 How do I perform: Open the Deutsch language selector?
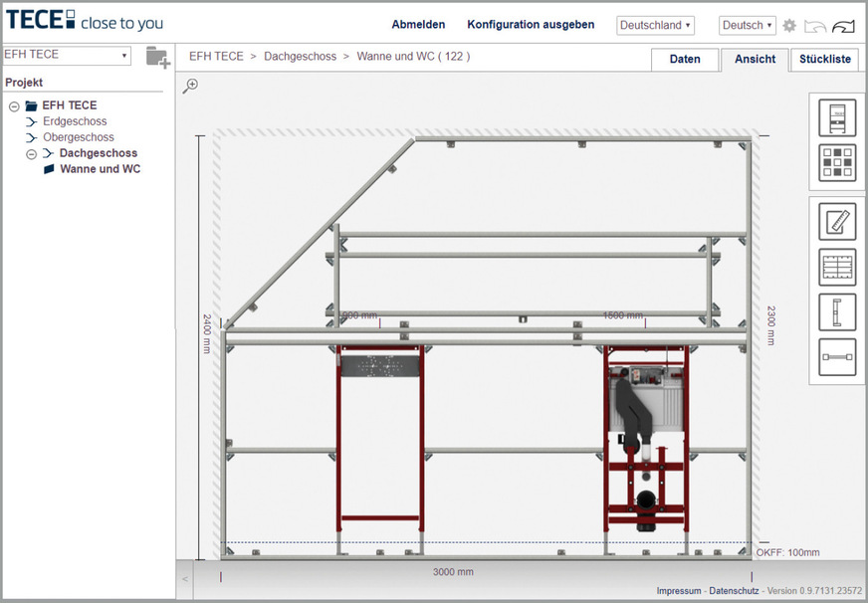point(747,25)
